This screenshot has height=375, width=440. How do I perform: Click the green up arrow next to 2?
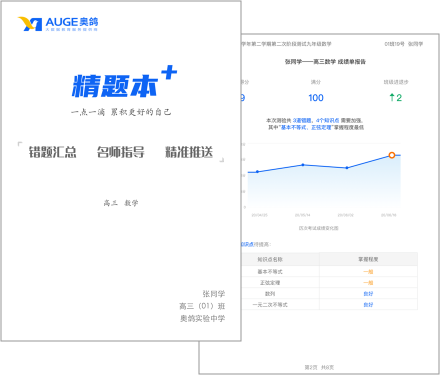(392, 97)
